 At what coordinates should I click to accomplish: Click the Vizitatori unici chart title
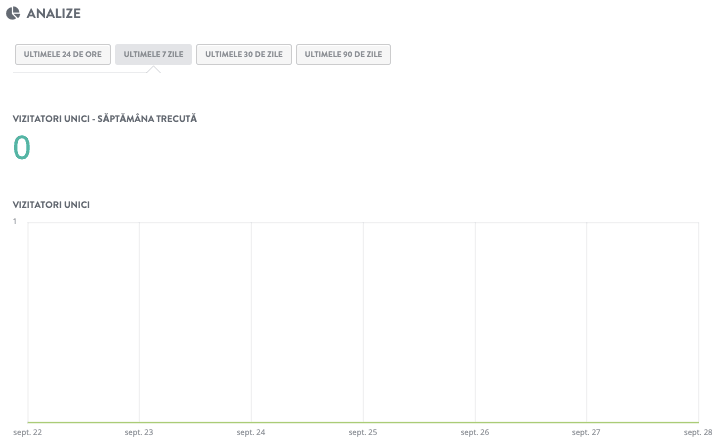point(51,204)
